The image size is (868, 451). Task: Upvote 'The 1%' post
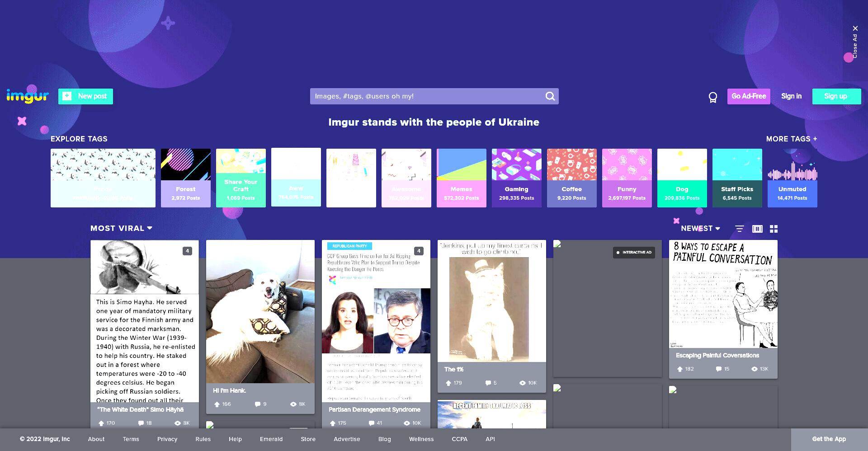pos(448,383)
